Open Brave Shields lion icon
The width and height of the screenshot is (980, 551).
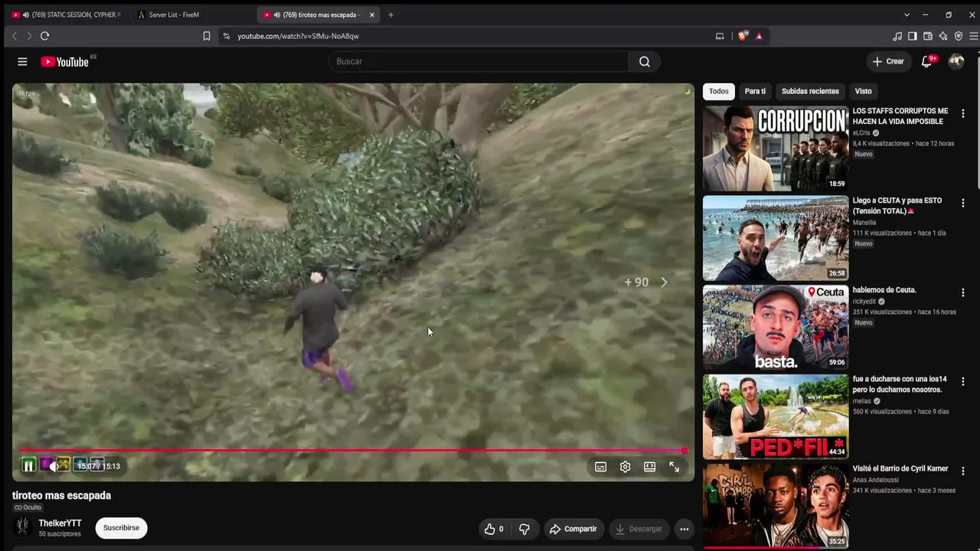coord(743,36)
